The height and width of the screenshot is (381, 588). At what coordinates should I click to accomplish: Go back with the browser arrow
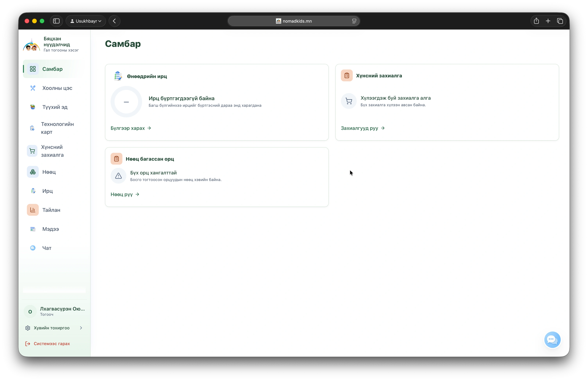(x=114, y=21)
